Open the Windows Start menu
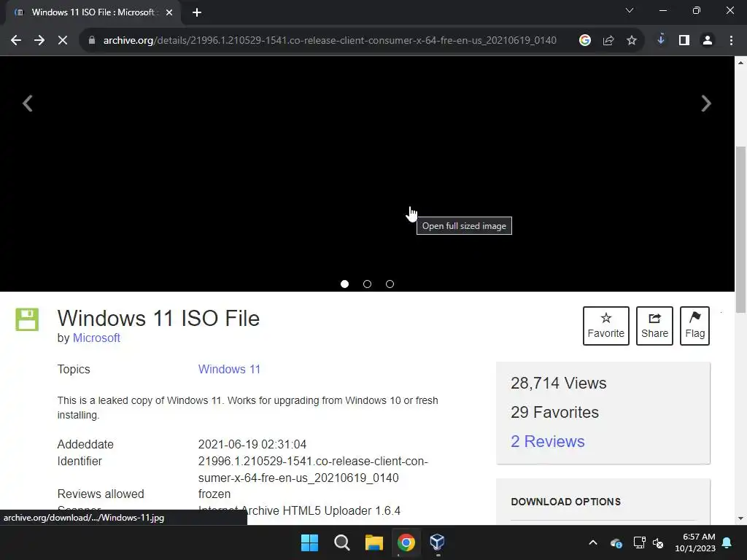This screenshot has width=747, height=560. click(309, 542)
